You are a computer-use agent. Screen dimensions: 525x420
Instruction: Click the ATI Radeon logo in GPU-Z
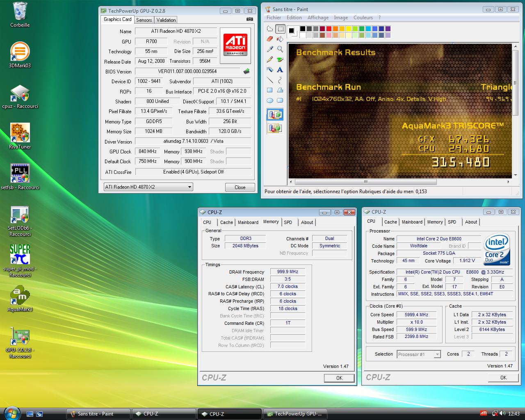click(x=235, y=45)
